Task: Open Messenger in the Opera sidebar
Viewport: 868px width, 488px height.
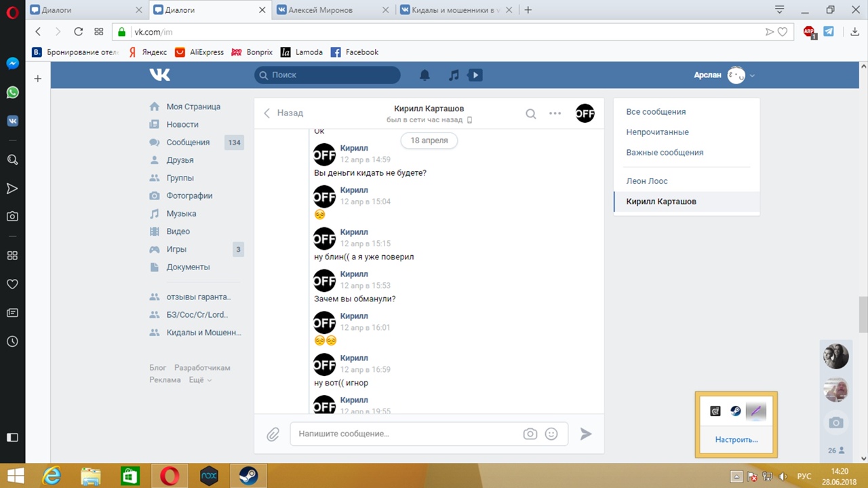Action: [12, 63]
